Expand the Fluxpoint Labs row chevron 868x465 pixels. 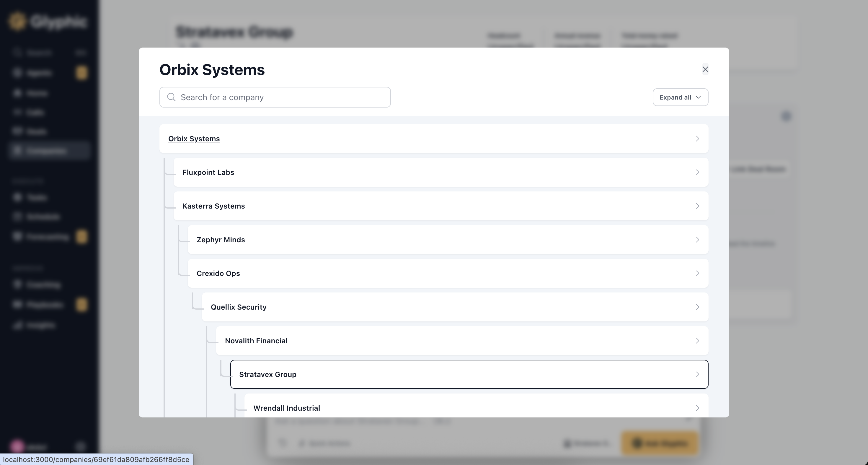pyautogui.click(x=697, y=172)
